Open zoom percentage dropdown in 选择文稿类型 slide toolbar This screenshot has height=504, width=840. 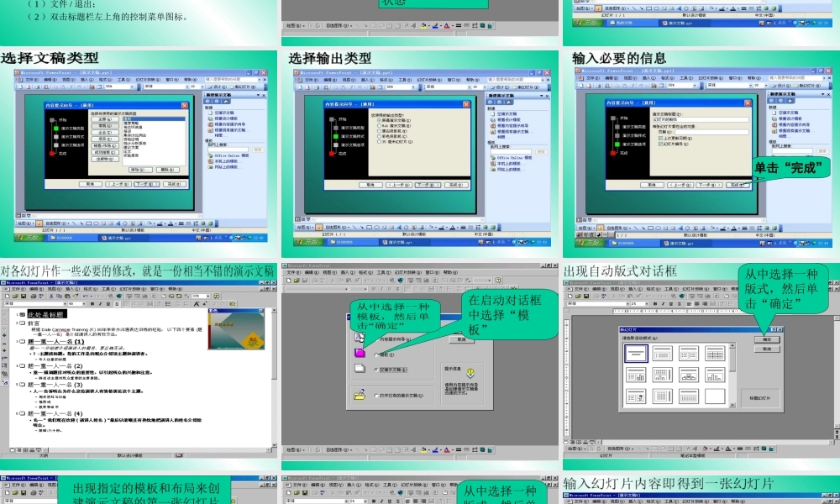coord(132,87)
